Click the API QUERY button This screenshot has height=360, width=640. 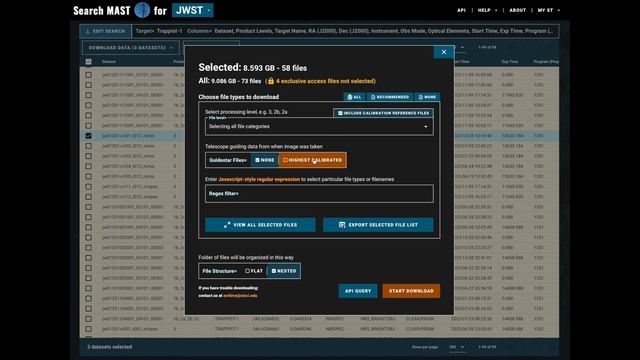point(358,291)
